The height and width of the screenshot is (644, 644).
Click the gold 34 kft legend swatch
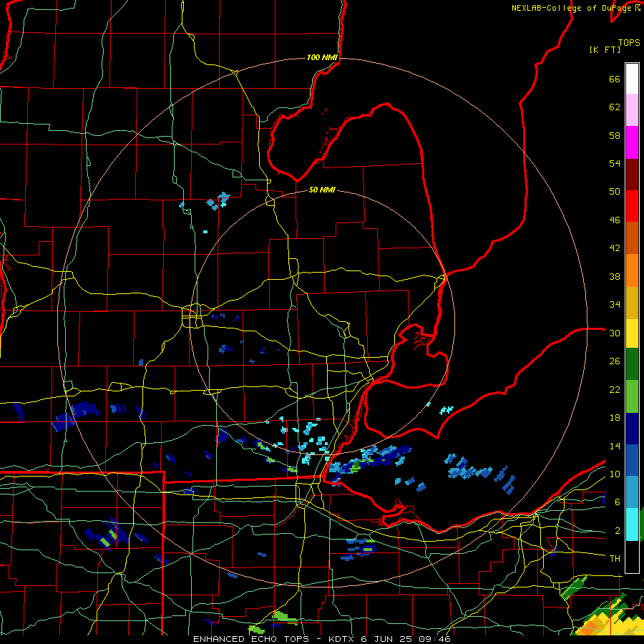pyautogui.click(x=632, y=303)
